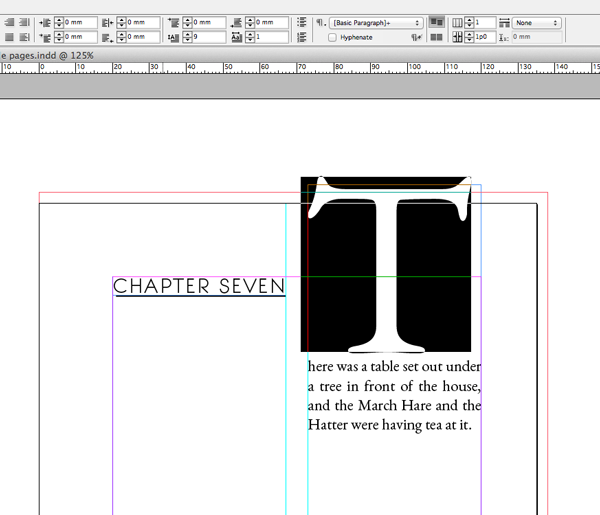Click the CHAPTER SEVEN heading text
Image resolution: width=600 pixels, height=515 pixels.
pos(199,286)
